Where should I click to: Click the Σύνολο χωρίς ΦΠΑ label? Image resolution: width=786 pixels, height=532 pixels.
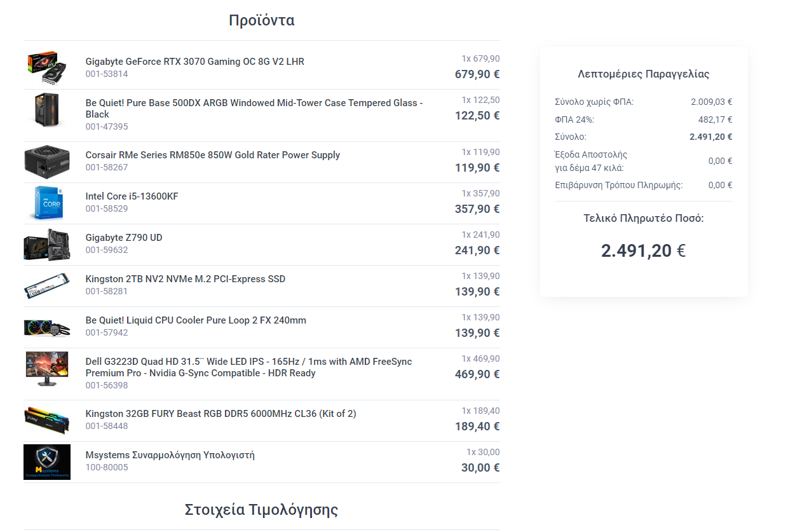(x=594, y=102)
